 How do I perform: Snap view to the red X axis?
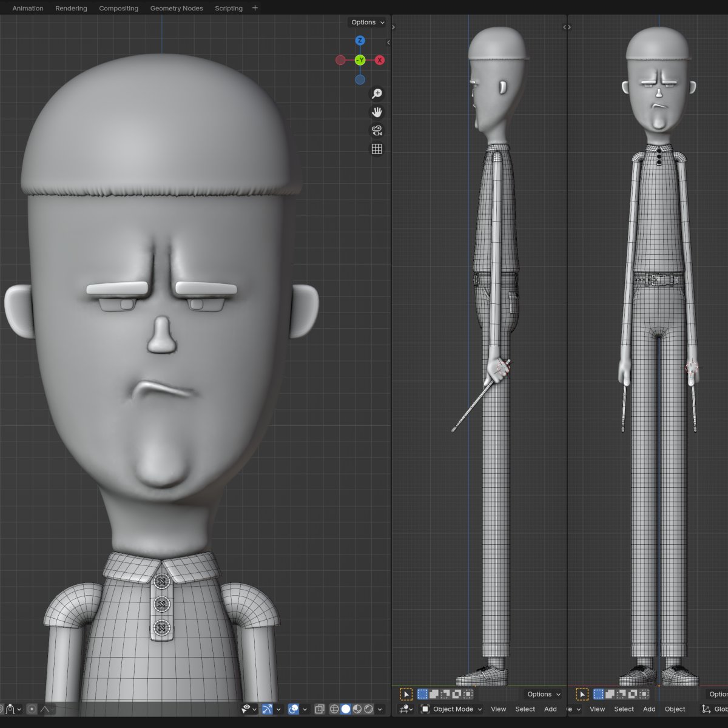click(x=380, y=60)
